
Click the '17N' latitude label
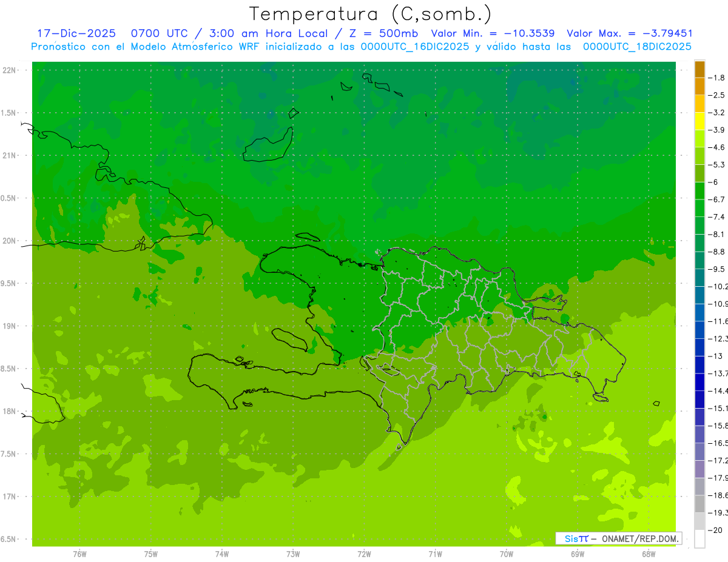click(x=9, y=497)
